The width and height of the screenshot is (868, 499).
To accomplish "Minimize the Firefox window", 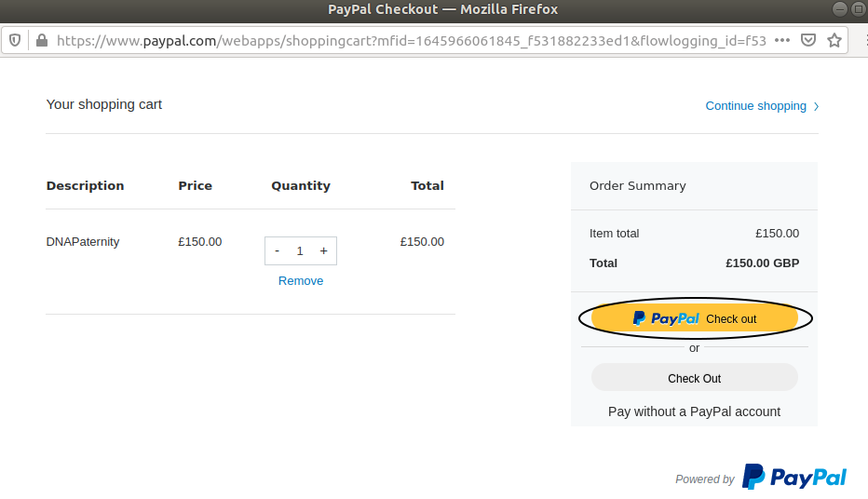I will click(x=840, y=9).
